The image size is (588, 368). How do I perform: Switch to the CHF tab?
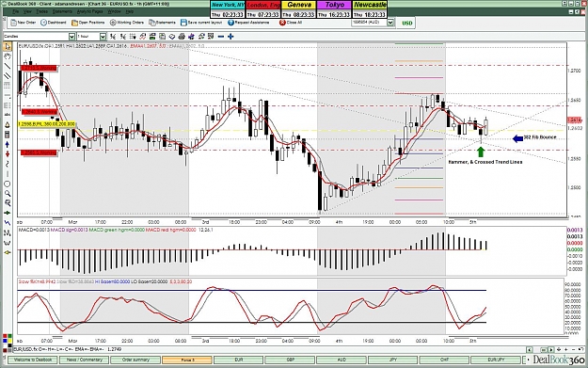pos(444,360)
